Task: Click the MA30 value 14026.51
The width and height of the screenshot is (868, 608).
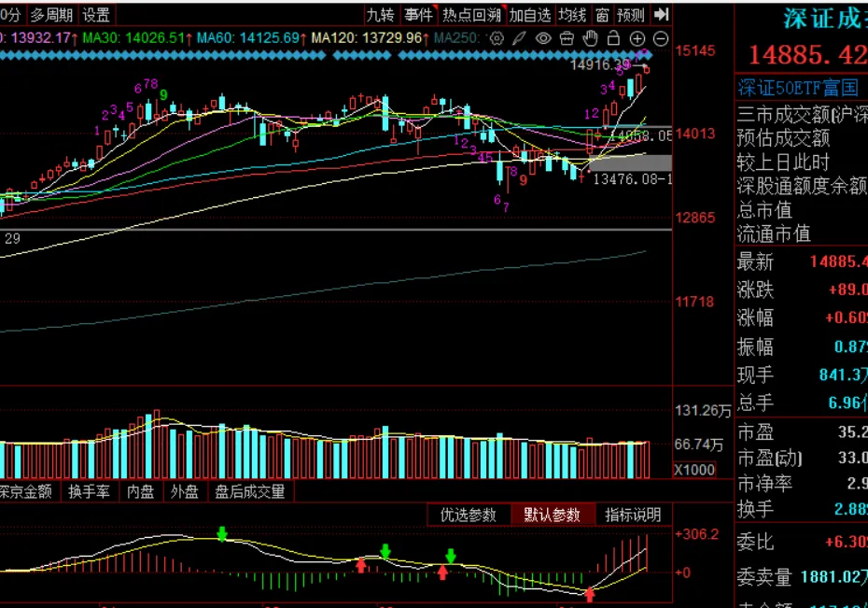Action: [x=155, y=38]
